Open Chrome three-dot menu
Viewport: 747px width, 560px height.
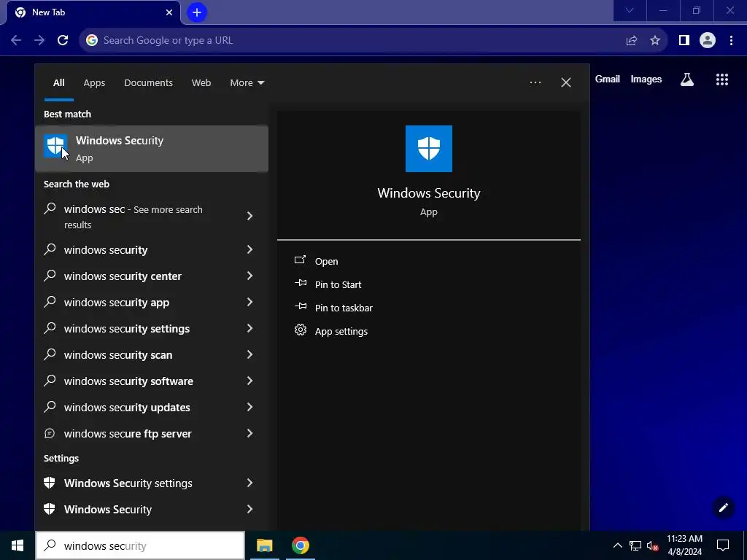click(731, 40)
